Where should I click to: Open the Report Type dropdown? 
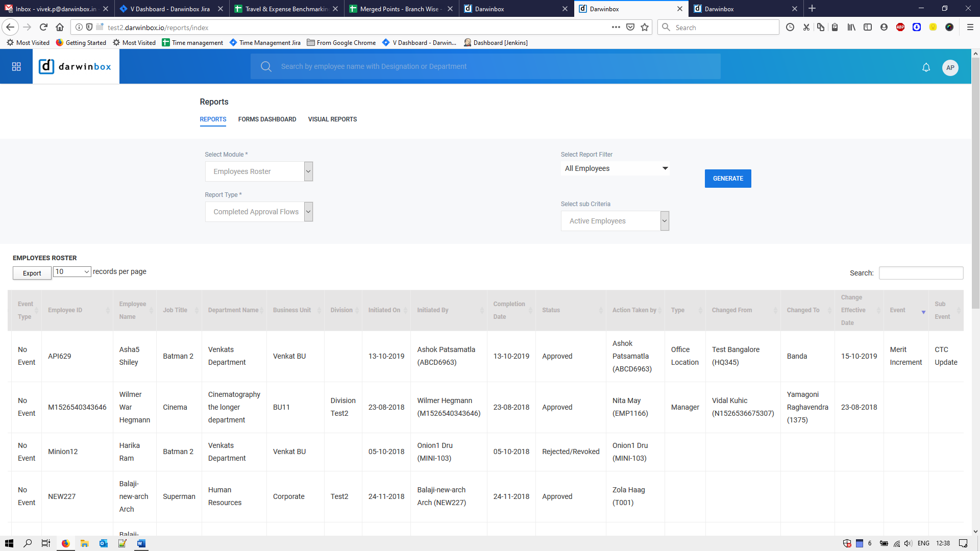coord(308,212)
